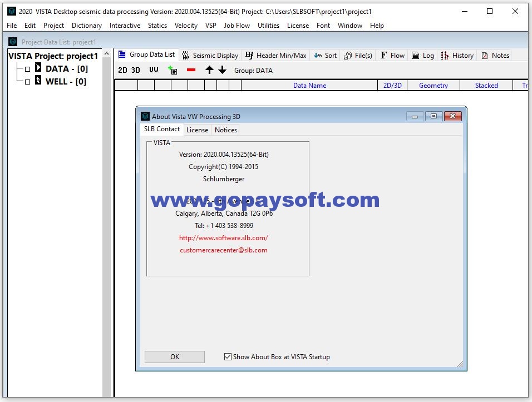The width and height of the screenshot is (532, 402).
Task: Open the Notices tab in About dialog
Action: tap(225, 130)
